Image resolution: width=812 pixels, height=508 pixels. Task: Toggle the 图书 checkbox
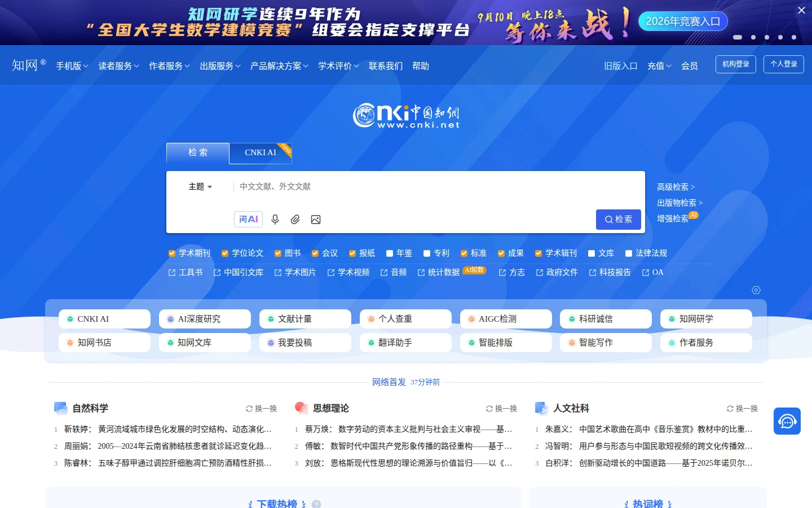278,253
